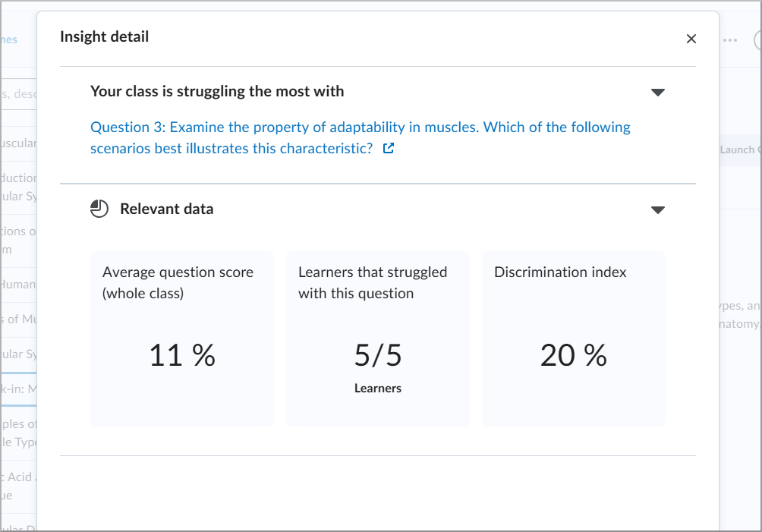Open the 'ples of' sidebar item
The width and height of the screenshot is (762, 532).
tap(18, 433)
